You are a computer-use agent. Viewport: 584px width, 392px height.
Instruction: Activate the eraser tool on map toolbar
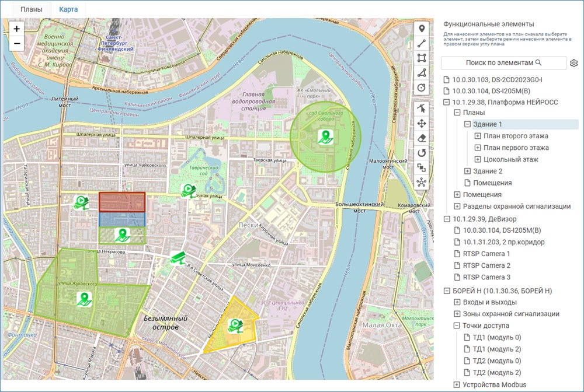click(x=421, y=138)
